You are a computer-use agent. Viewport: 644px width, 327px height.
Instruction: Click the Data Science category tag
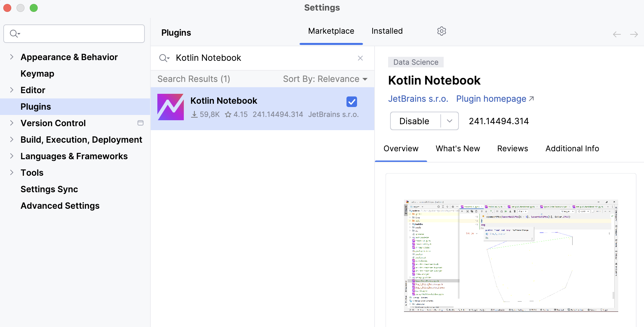[416, 62]
